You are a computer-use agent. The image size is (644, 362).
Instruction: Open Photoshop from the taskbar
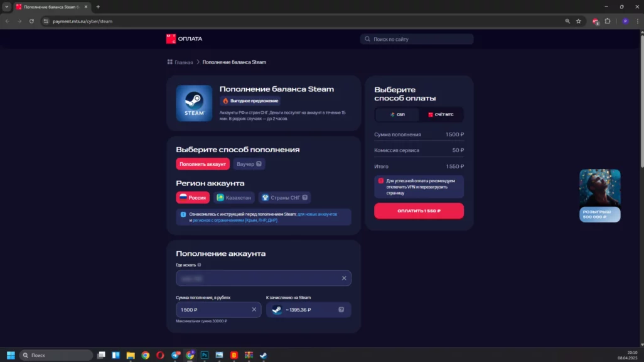[x=204, y=355]
